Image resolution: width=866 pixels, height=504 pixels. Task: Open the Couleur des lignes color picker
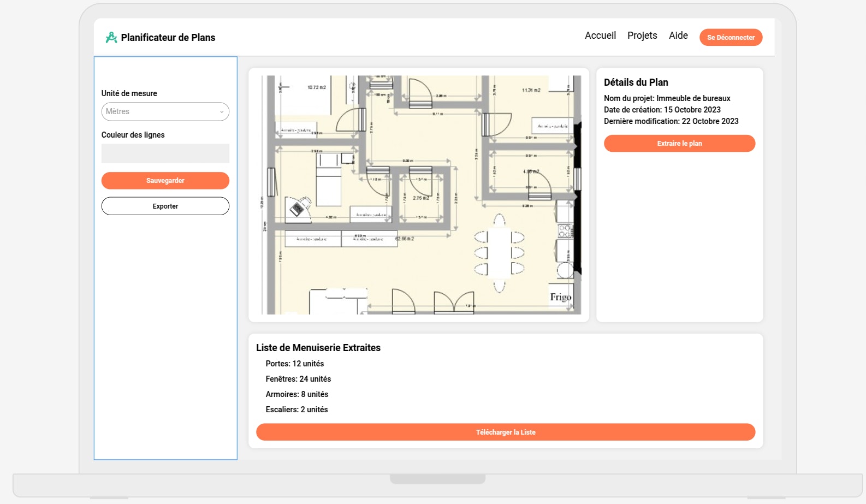165,153
